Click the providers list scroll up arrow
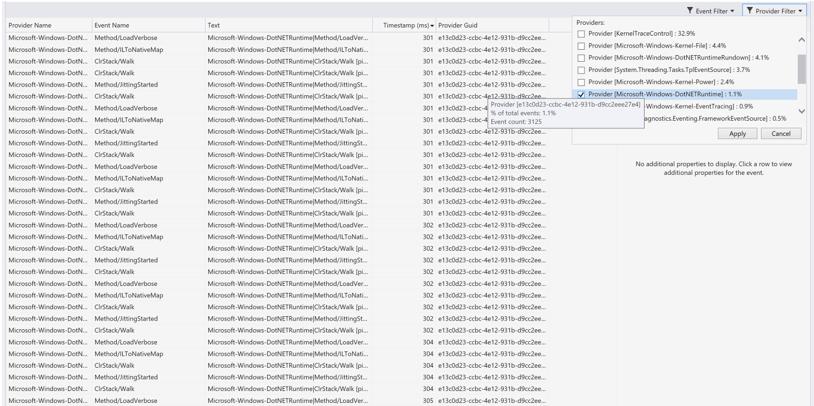Screen dimensions: 814x406 pos(802,40)
